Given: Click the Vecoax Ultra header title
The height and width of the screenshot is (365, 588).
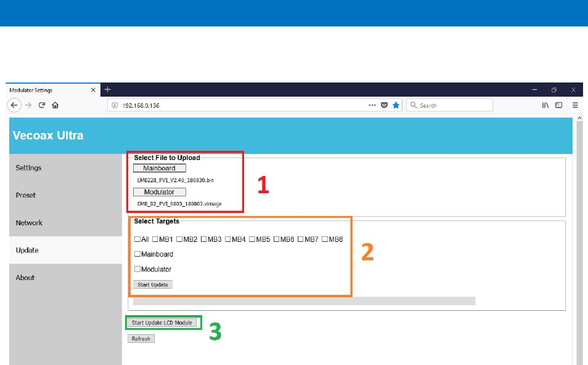Looking at the screenshot, I should pos(48,135).
